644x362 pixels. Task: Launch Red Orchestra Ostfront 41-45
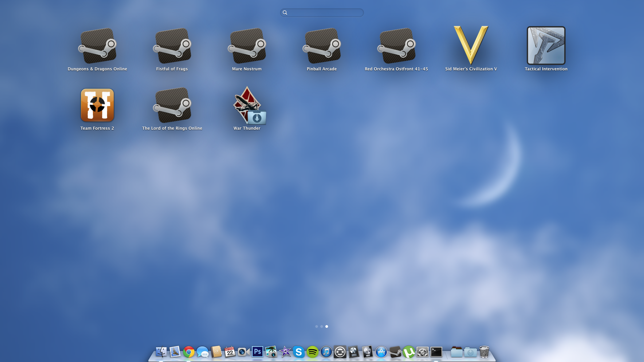pyautogui.click(x=396, y=46)
